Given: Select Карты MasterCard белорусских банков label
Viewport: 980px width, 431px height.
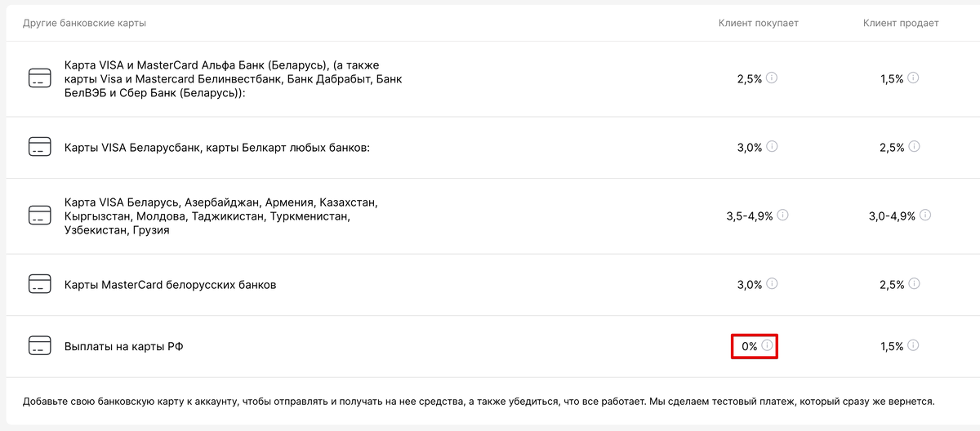Looking at the screenshot, I should [171, 285].
